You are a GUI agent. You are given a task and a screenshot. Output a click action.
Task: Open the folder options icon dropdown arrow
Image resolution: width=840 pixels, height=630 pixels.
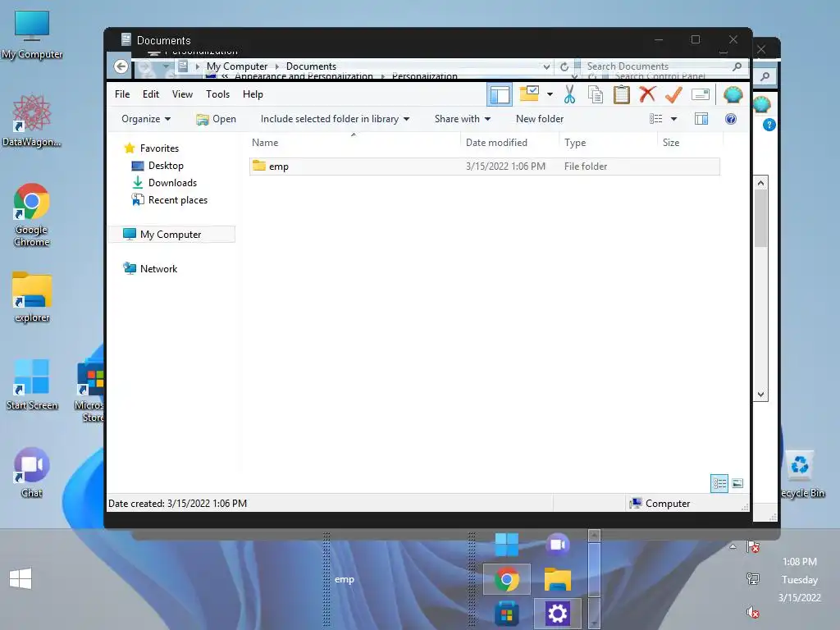tap(550, 94)
